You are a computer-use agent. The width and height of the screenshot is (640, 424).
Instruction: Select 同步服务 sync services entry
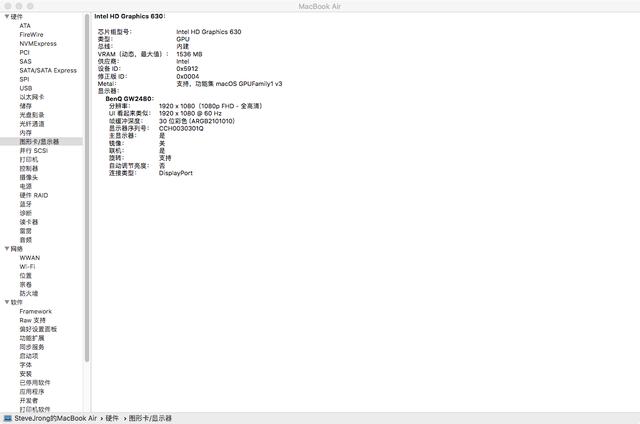(32, 347)
